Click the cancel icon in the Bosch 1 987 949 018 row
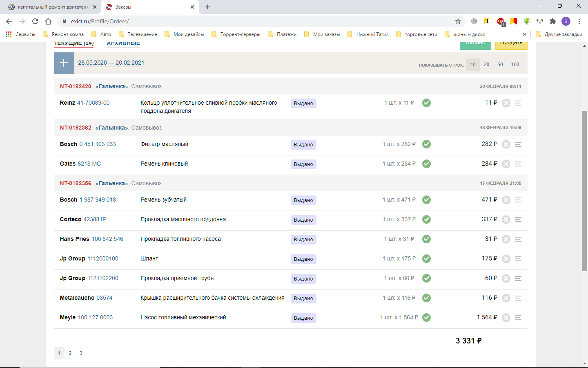588x368 pixels. click(x=506, y=200)
